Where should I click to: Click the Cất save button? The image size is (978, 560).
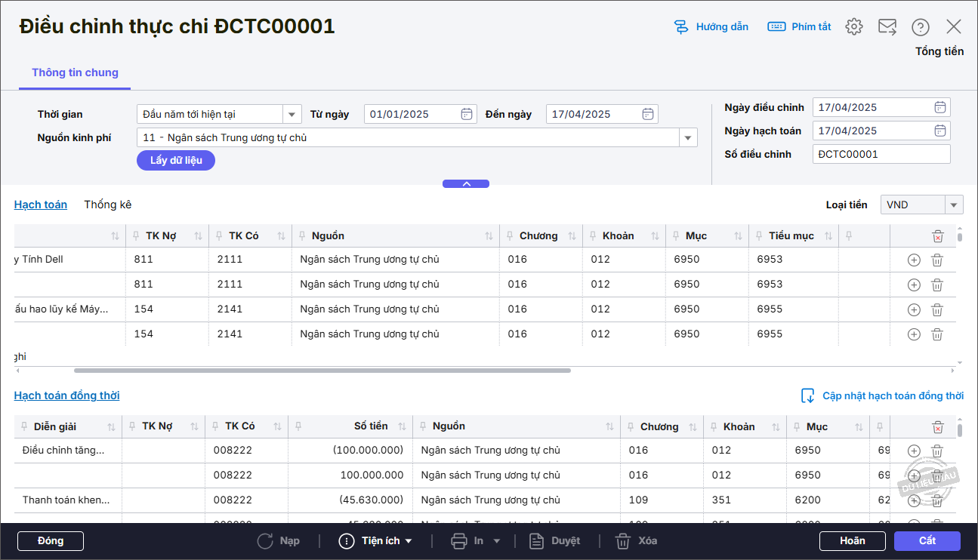coord(927,540)
